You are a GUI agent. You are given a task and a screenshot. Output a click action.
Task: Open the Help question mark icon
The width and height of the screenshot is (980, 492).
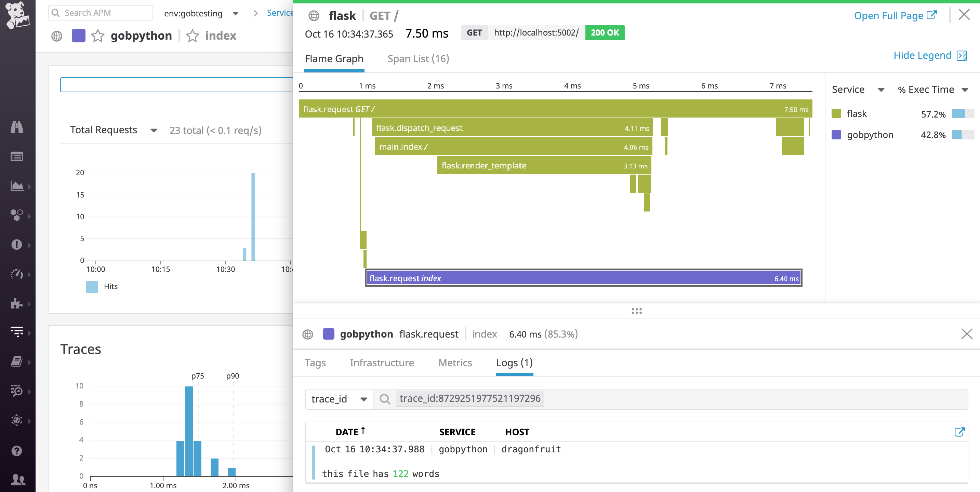pos(17,451)
